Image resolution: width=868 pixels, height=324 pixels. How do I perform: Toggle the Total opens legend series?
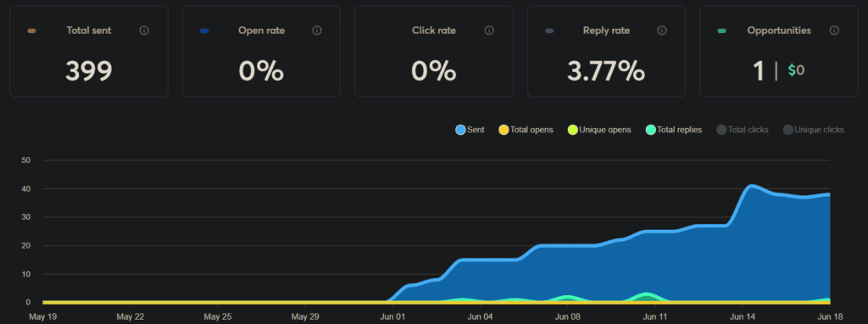click(x=526, y=130)
